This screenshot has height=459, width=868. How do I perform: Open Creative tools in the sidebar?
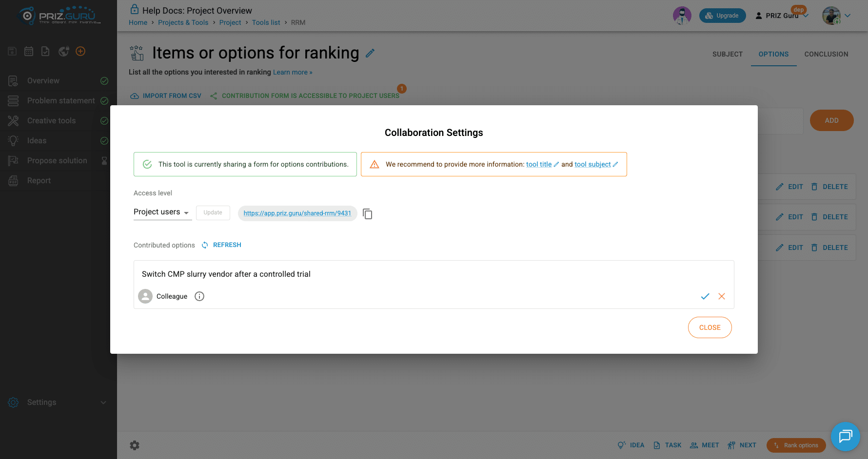(58, 121)
